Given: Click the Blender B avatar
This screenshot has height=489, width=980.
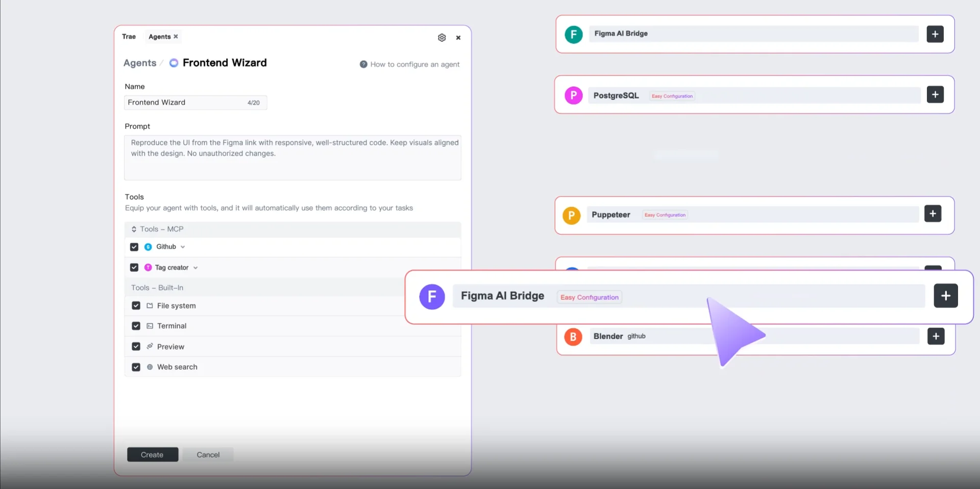Looking at the screenshot, I should (x=573, y=337).
